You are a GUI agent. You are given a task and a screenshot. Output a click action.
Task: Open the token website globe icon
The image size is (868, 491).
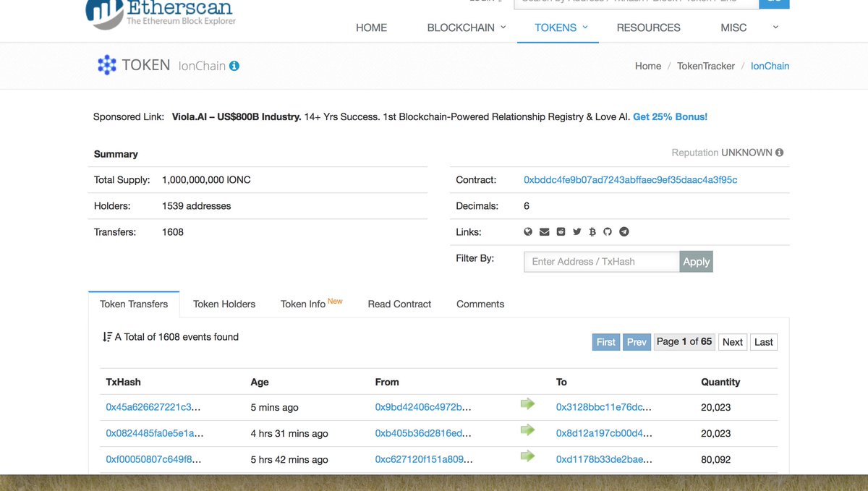pyautogui.click(x=528, y=232)
